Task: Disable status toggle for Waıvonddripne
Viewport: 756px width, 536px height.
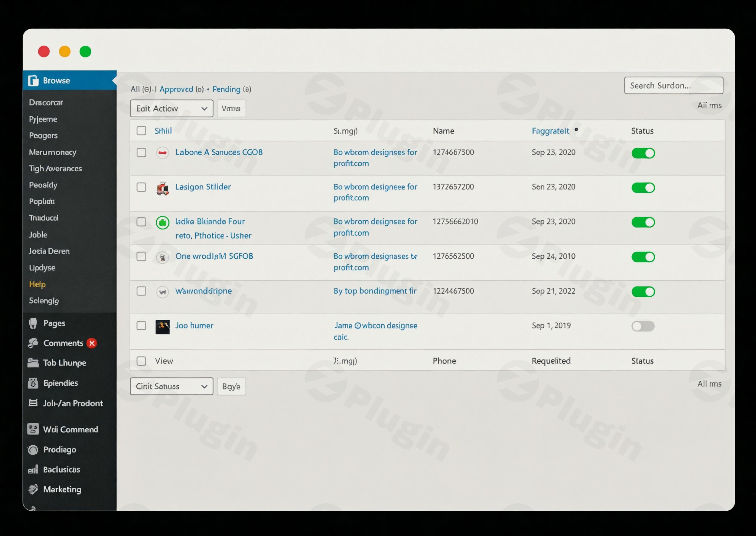Action: (x=643, y=292)
